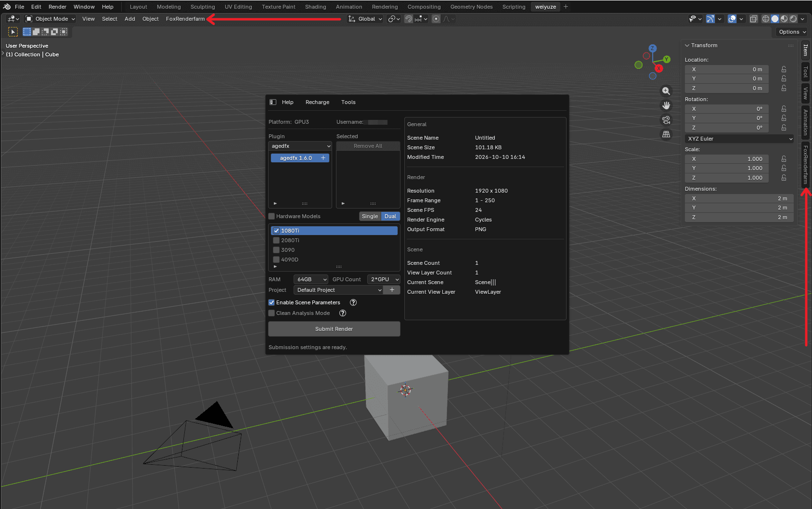Disable Enable Scene Parameters checkbox
Image resolution: width=812 pixels, height=509 pixels.
coord(271,302)
